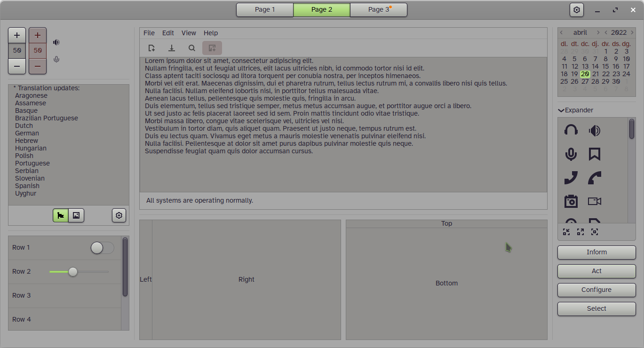Toggle the Row 1 switch
The width and height of the screenshot is (644, 348).
102,248
